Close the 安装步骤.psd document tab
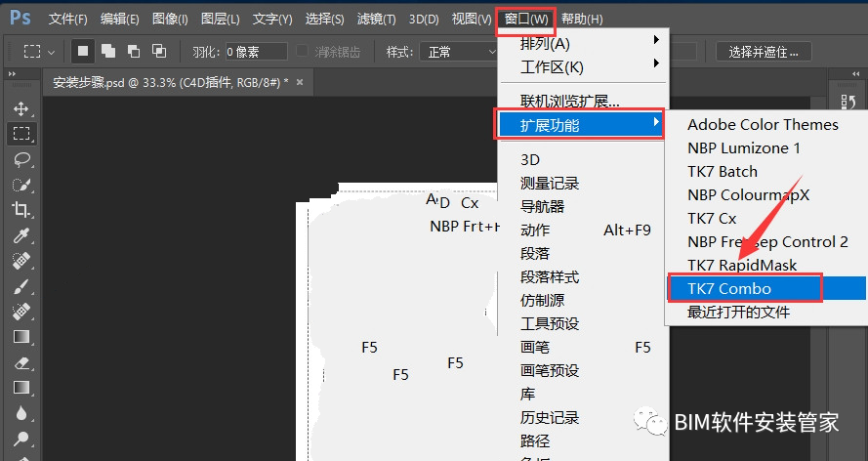Viewport: 868px width, 461px height. (300, 82)
